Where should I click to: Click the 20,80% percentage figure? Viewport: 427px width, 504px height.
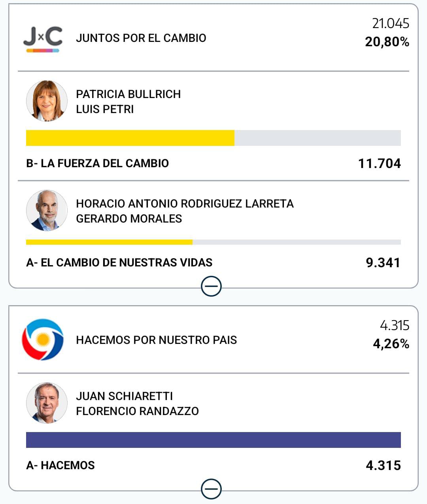pyautogui.click(x=387, y=42)
